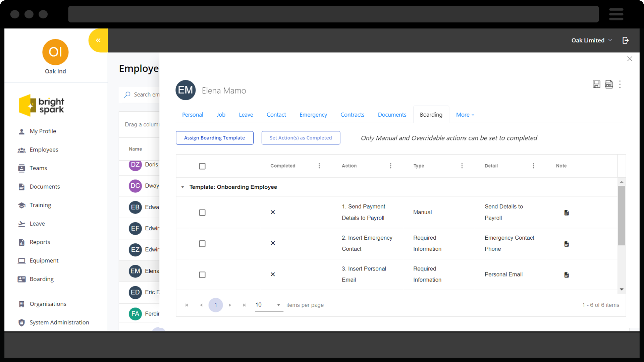This screenshot has height=362, width=644.
Task: Sort by the Note column header
Action: (561, 166)
